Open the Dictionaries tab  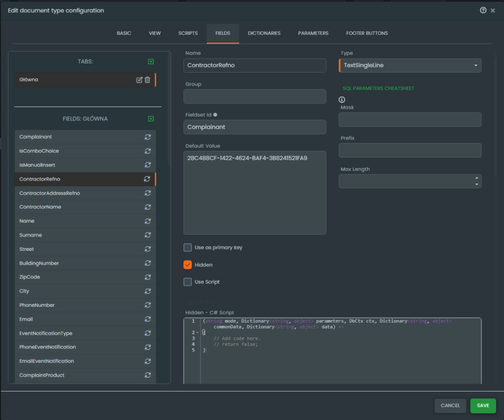(264, 33)
